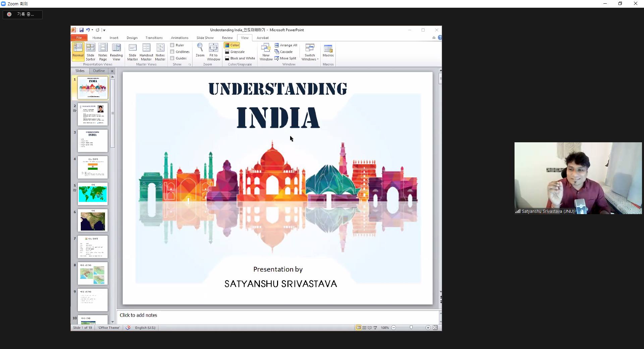Switch to the Outline pane tab

[x=99, y=71]
